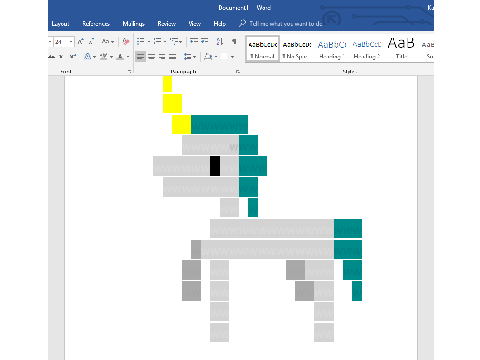The height and width of the screenshot is (360, 480).
Task: Expand the Font Color dropdown arrow
Action: click(x=128, y=57)
